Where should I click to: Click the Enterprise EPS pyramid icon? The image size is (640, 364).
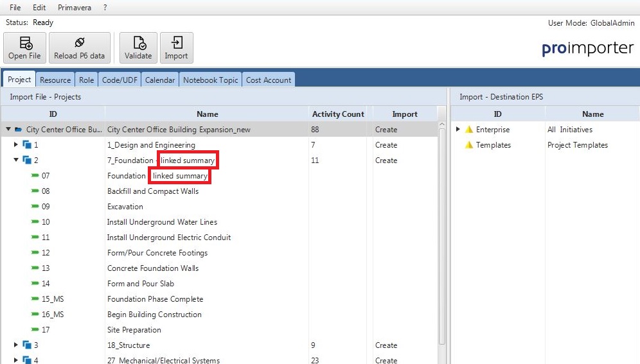click(469, 130)
